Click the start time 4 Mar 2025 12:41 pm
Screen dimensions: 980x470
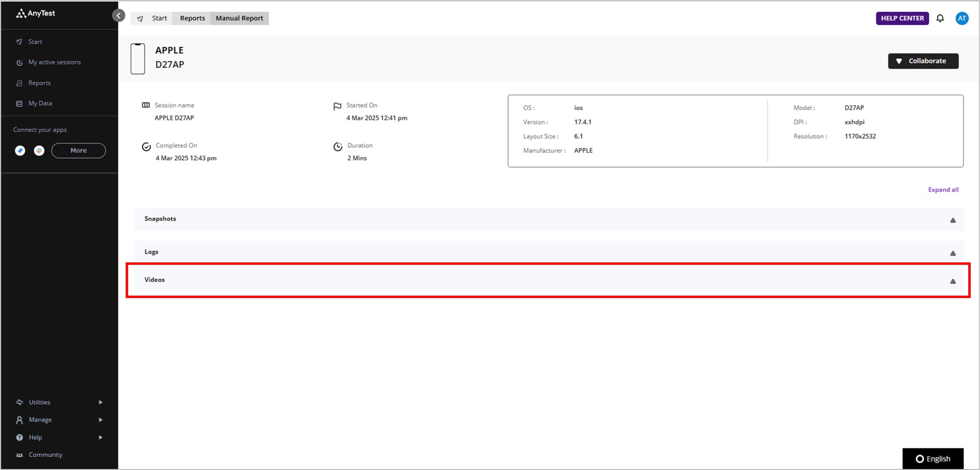377,118
